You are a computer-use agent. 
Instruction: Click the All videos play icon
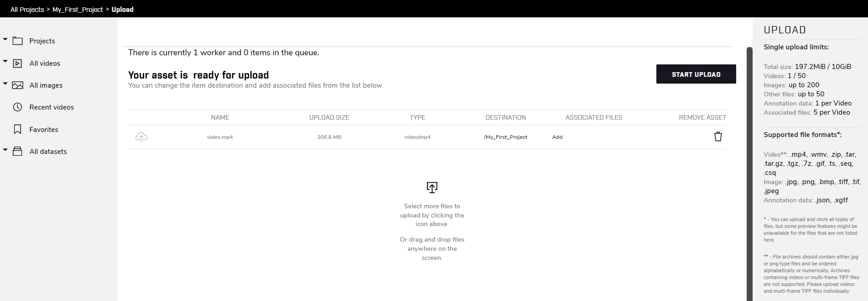point(18,63)
